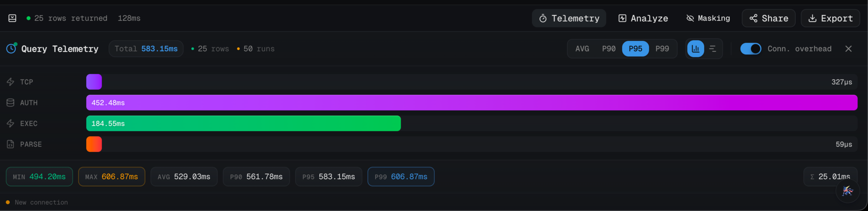The height and width of the screenshot is (211, 868).
Task: Click the results panel icon at top left
Action: click(12, 18)
